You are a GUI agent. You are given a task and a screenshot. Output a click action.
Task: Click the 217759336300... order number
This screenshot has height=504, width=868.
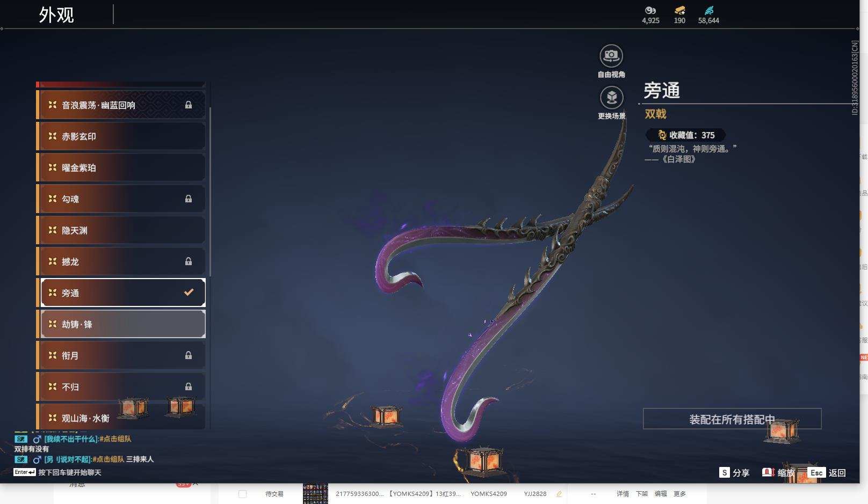coord(360,494)
